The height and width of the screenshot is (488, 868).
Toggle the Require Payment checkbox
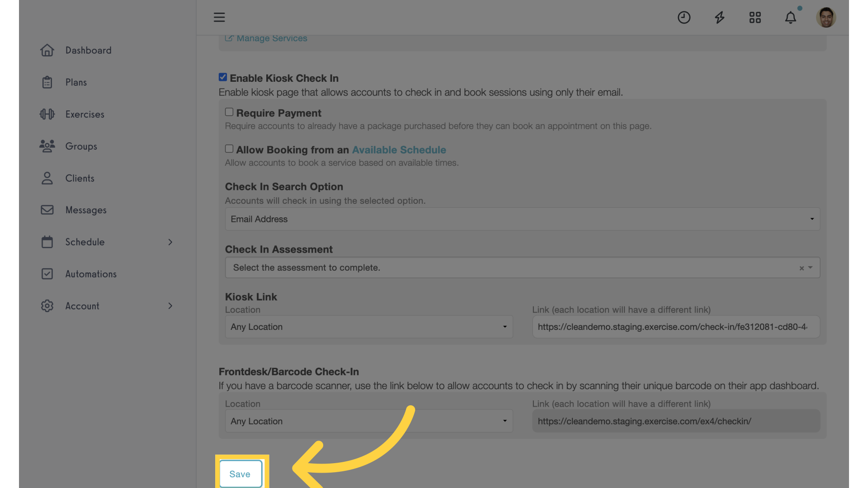click(x=229, y=112)
